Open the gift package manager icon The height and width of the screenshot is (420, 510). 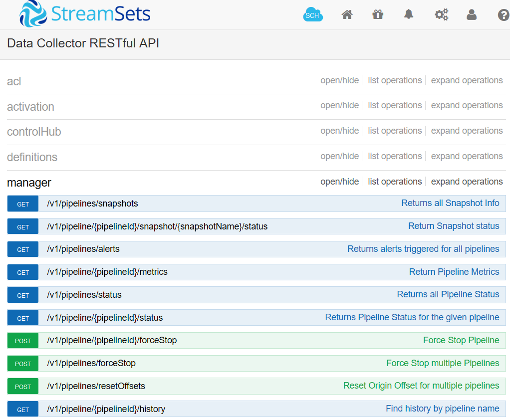pyautogui.click(x=378, y=14)
